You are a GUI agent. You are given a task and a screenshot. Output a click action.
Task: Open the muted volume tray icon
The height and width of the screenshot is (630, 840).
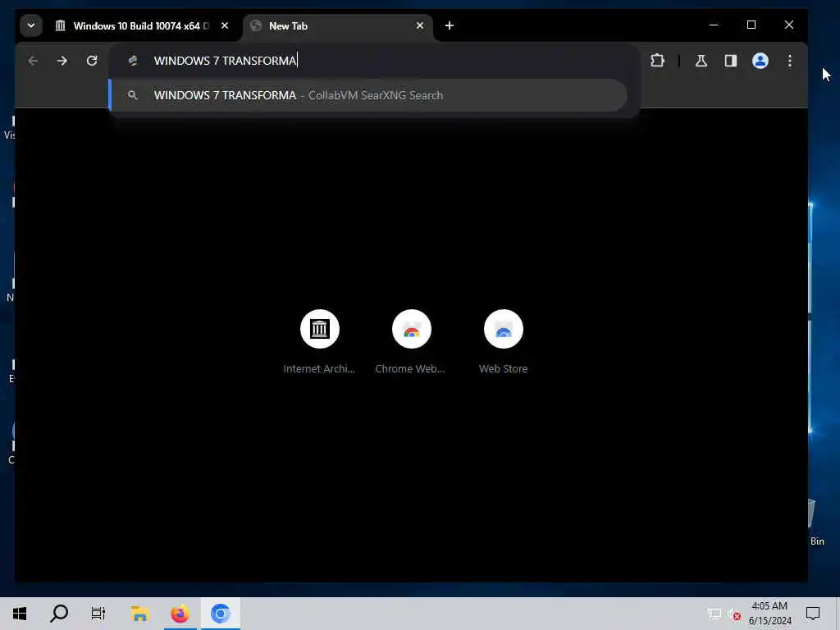pos(734,614)
